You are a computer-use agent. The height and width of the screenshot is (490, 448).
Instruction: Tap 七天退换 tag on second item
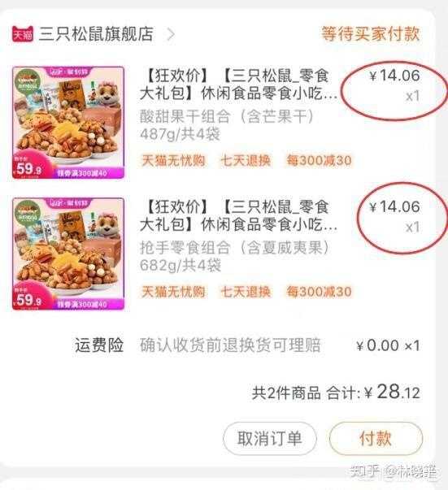tap(246, 292)
